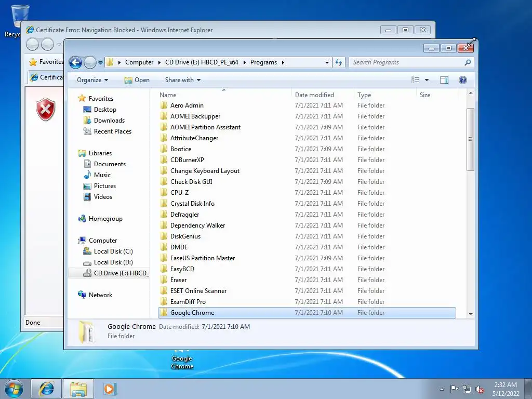Open Music library
The width and height of the screenshot is (532, 399).
(x=102, y=175)
